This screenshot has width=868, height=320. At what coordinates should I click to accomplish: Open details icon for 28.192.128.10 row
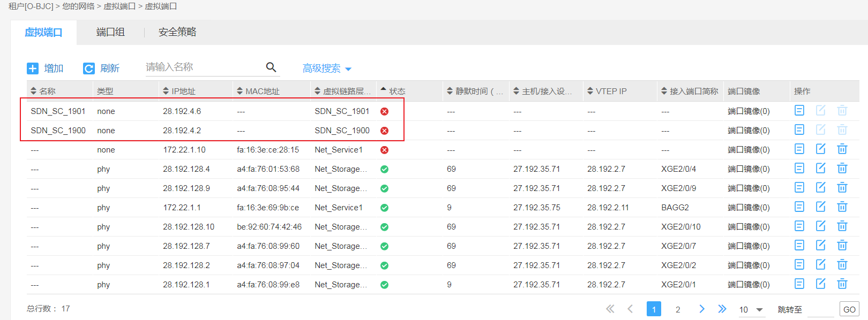pyautogui.click(x=799, y=226)
